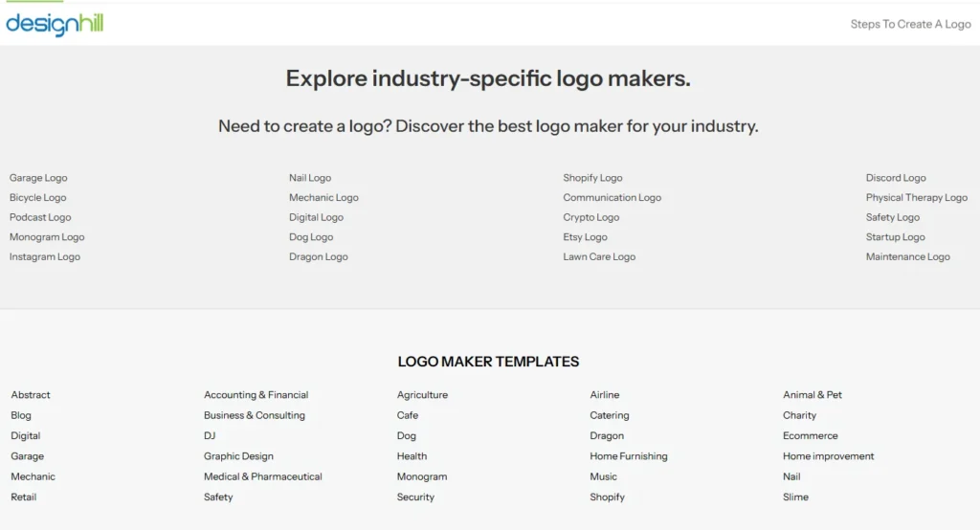Select Mechanic template category
This screenshot has height=530, width=980.
33,476
